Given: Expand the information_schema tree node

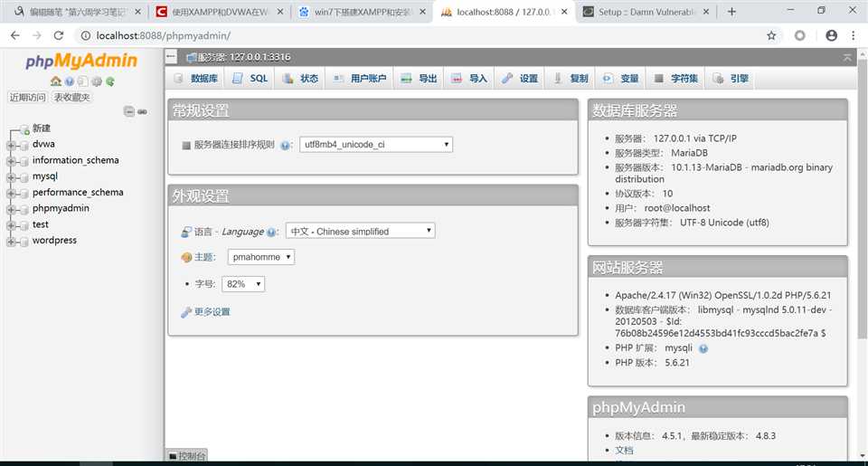Looking at the screenshot, I should (x=11, y=161).
